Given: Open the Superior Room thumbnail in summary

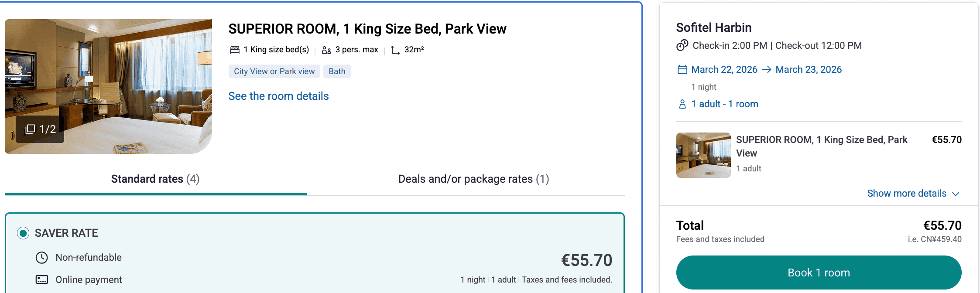Looking at the screenshot, I should [x=703, y=155].
